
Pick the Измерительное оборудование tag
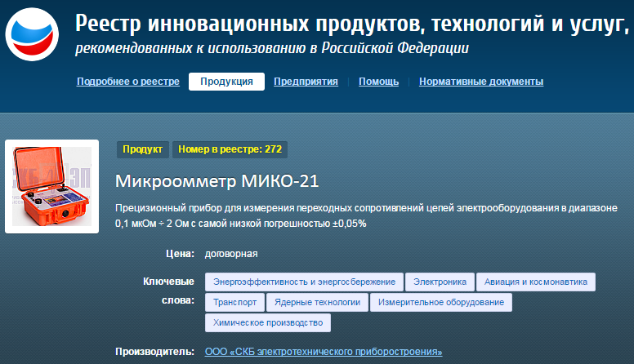coord(441,302)
